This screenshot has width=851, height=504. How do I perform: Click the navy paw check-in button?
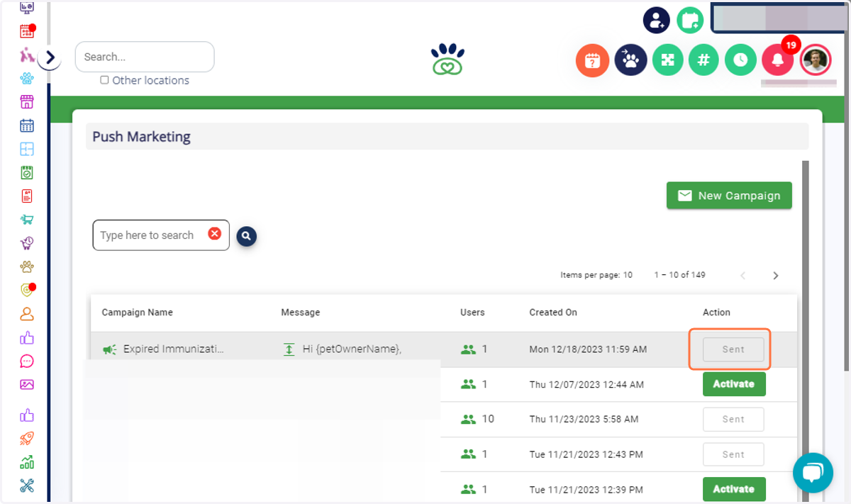coord(630,60)
